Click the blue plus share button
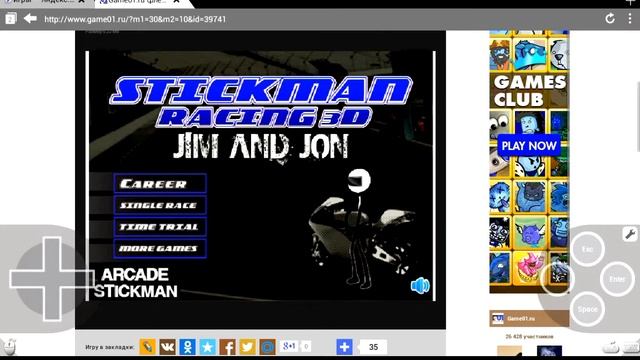 pyautogui.click(x=344, y=347)
